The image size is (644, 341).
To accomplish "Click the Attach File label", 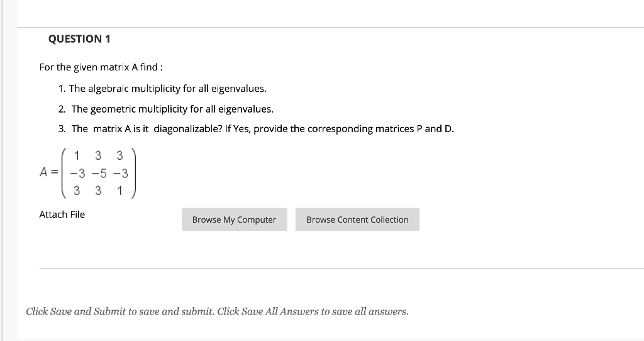I will click(62, 215).
